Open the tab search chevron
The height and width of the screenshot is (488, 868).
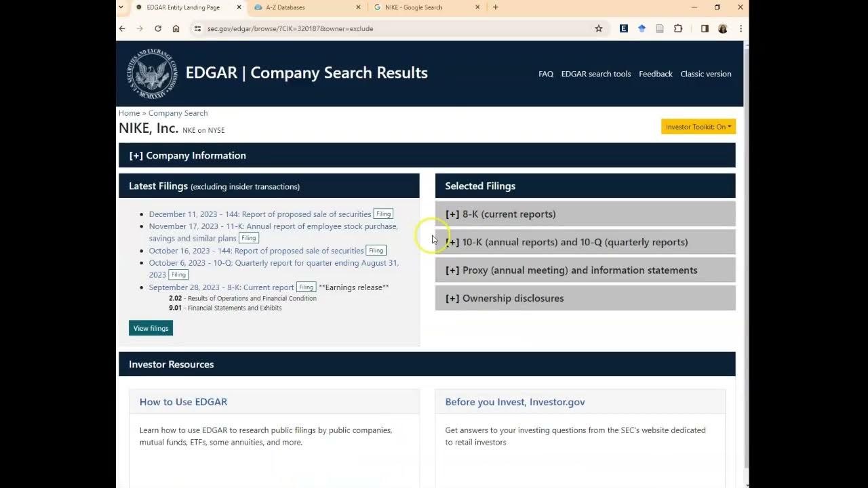pyautogui.click(x=121, y=7)
